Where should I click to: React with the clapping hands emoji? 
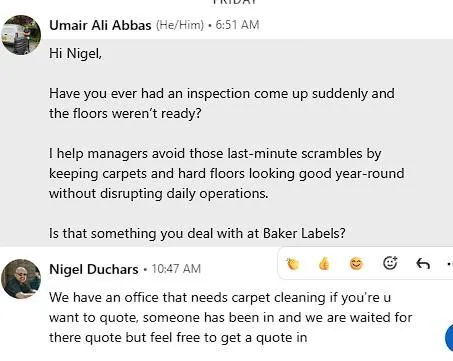293,264
